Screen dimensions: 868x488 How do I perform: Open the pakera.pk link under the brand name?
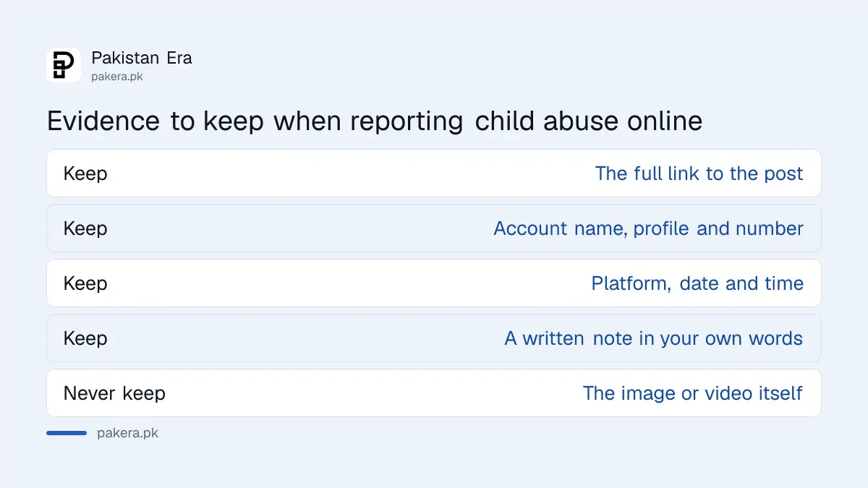click(x=117, y=76)
